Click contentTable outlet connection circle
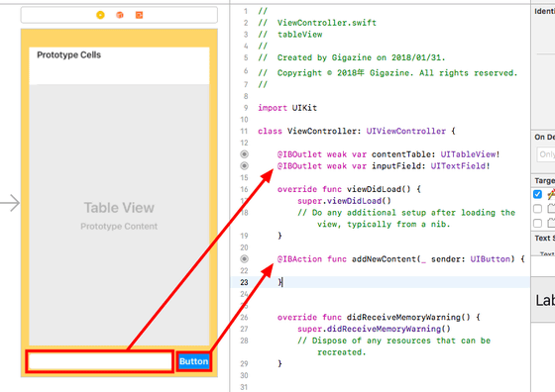555x392 pixels. click(x=244, y=154)
